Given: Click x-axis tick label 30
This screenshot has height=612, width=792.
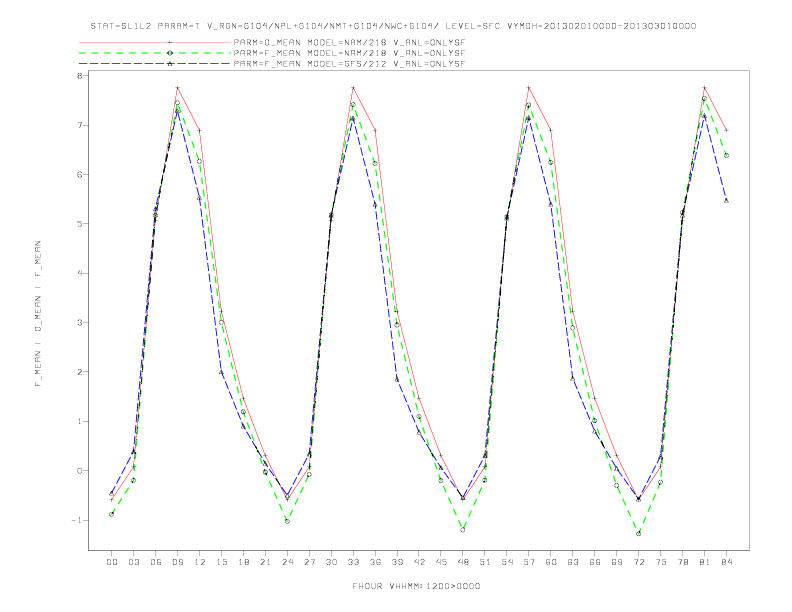Looking at the screenshot, I should click(x=331, y=562).
